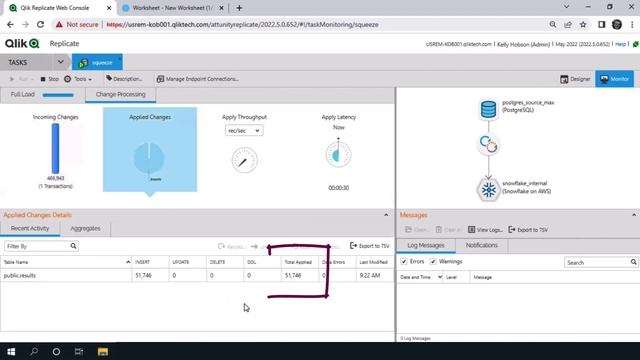Open the task Description dialog
This screenshot has height=360, width=640.
pos(124,79)
